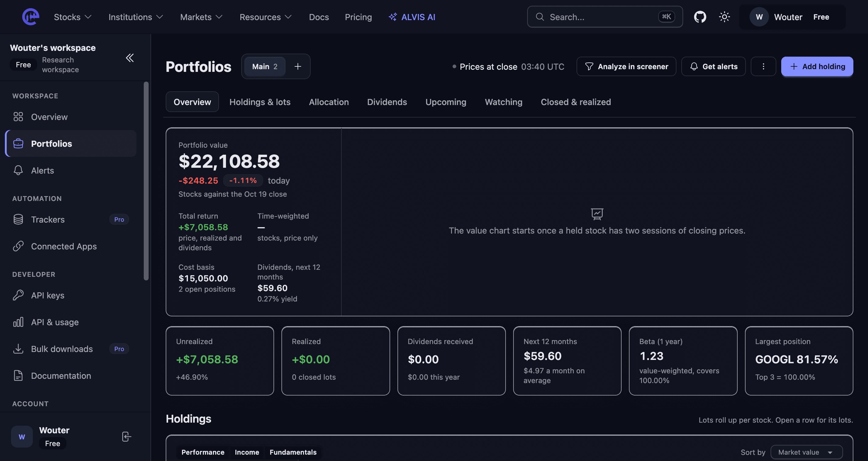
Task: Open Alerts in the sidebar
Action: pyautogui.click(x=71, y=170)
